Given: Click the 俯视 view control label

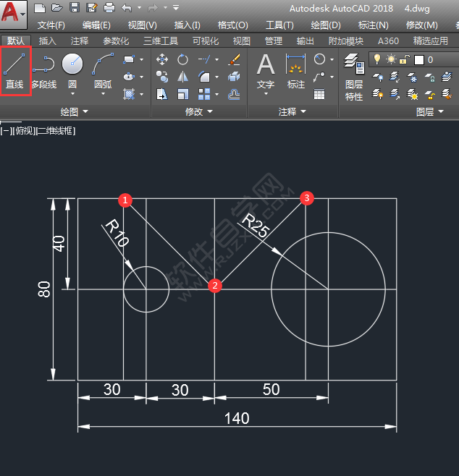Looking at the screenshot, I should point(22,131).
